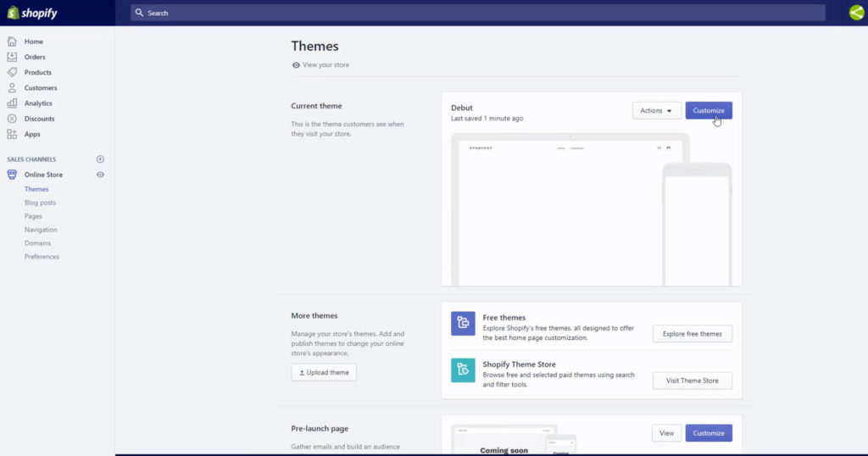Open the Home menu item
Viewport: 868px width, 456px height.
tap(34, 42)
